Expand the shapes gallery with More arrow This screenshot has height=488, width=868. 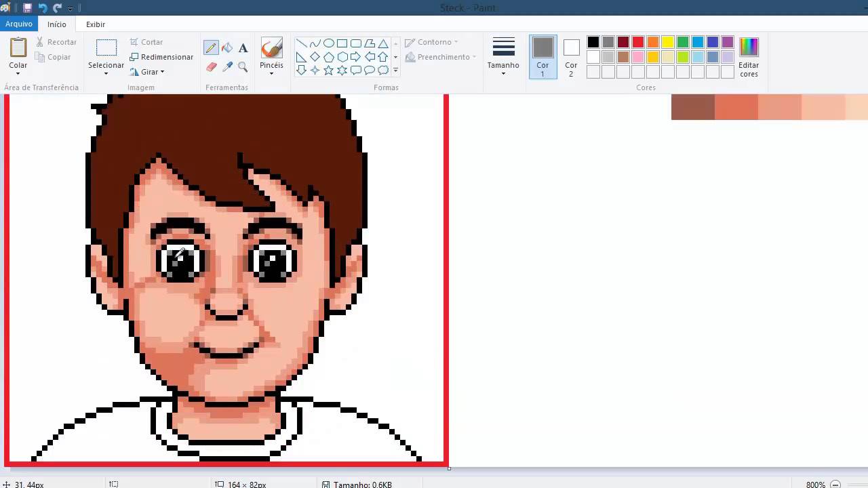point(395,70)
